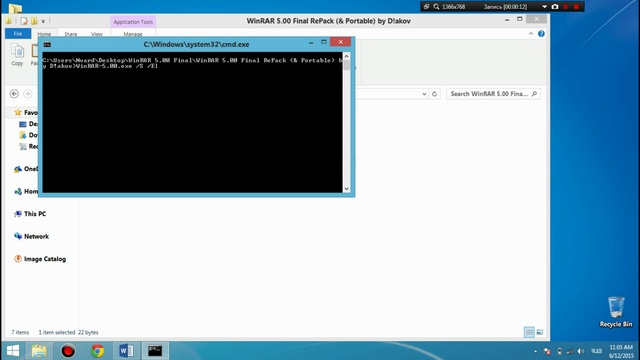This screenshot has height=360, width=640.
Task: Open File Explorer from the taskbar
Action: 39,351
